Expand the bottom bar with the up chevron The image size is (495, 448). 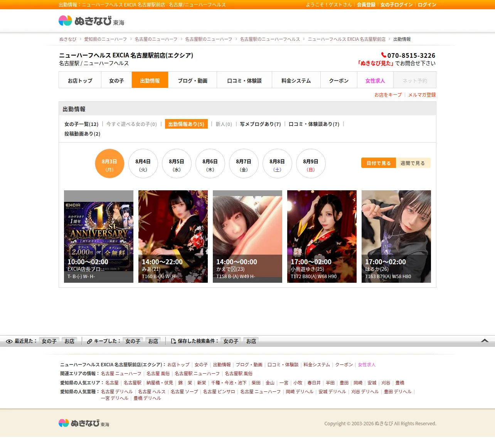tap(485, 341)
